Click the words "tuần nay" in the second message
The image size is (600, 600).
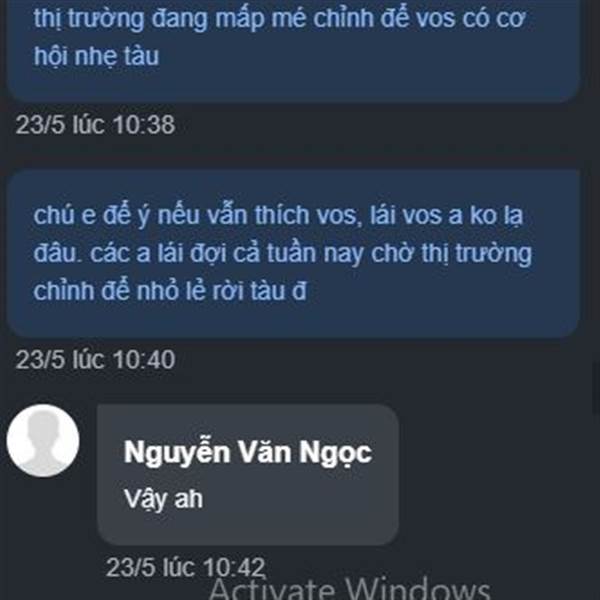[x=315, y=254]
